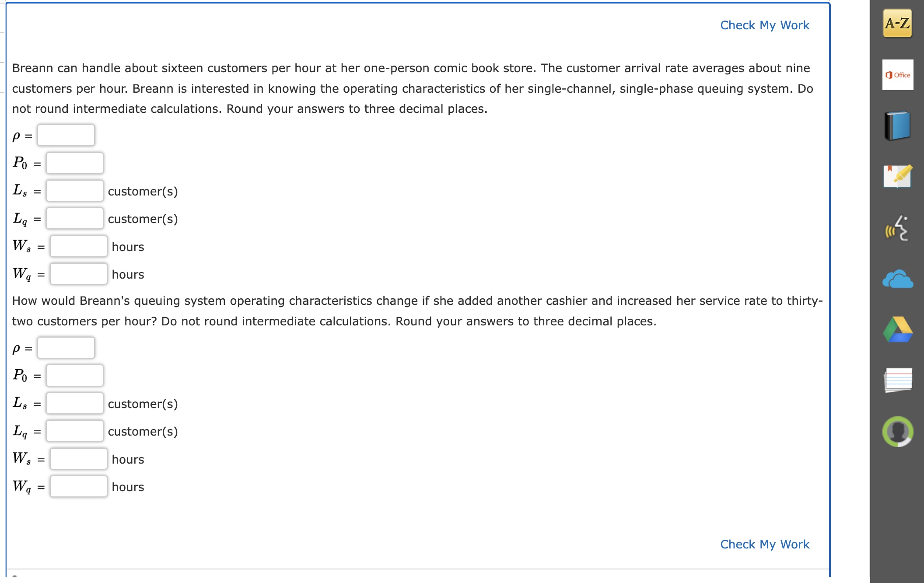Launch the Office integration tool
Viewport: 924px width, 583px height.
coord(897,74)
